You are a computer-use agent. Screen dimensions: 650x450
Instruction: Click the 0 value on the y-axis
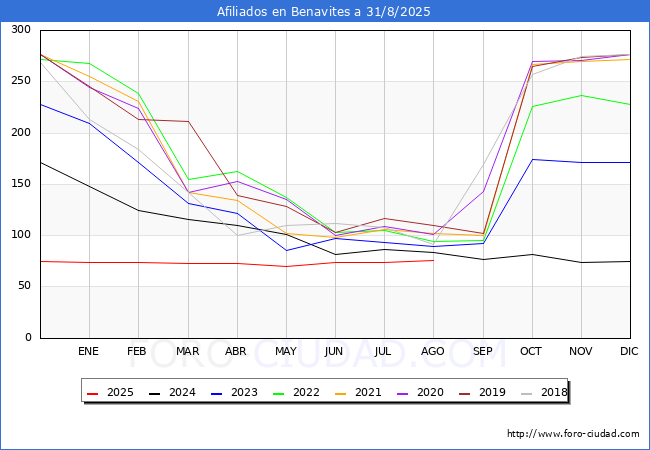[x=28, y=337]
